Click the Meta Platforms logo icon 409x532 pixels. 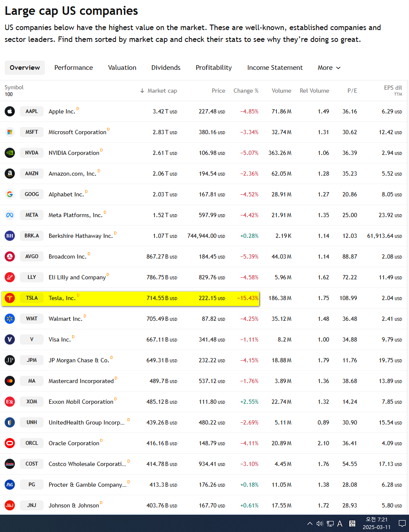point(10,215)
